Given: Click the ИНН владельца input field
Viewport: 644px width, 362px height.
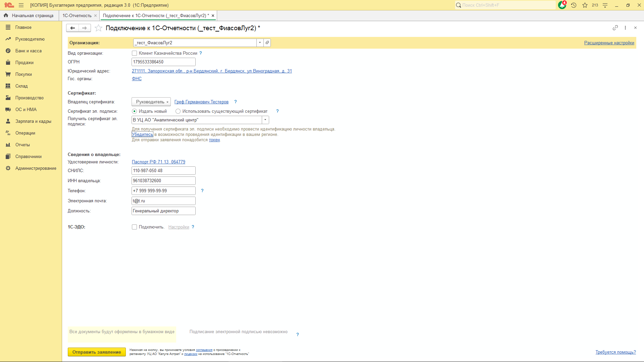Looking at the screenshot, I should click(163, 180).
